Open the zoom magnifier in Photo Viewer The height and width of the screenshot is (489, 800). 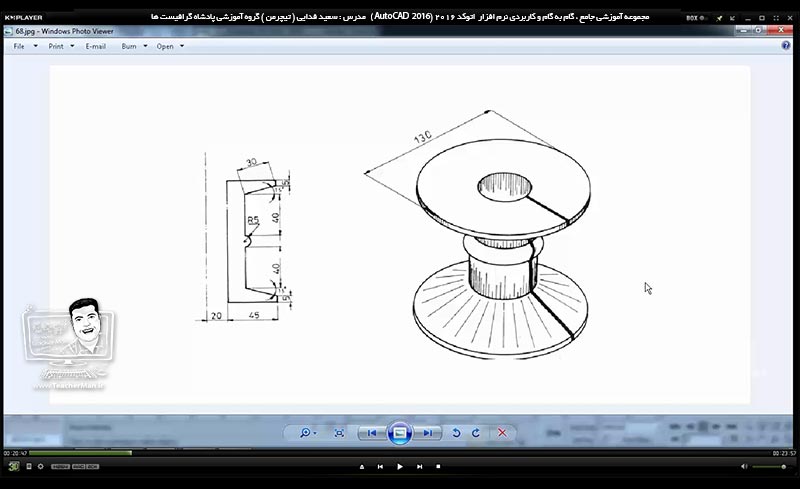click(x=305, y=433)
